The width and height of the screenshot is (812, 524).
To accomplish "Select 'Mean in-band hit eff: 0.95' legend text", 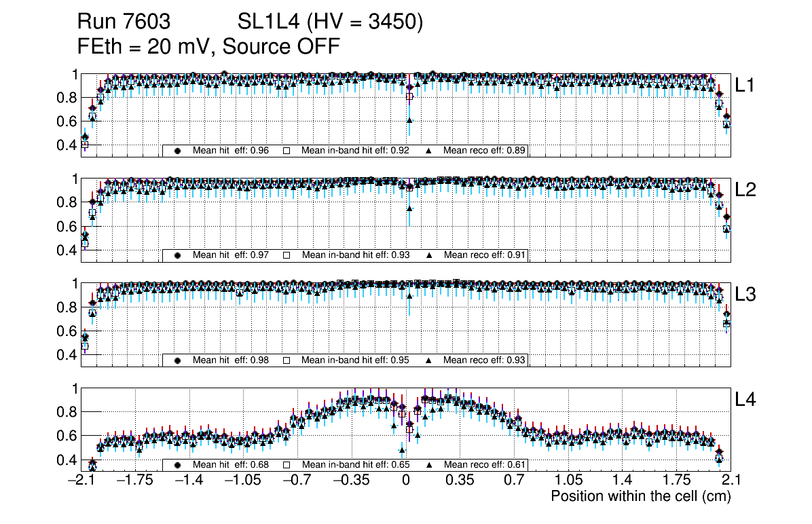I will 355,360.
